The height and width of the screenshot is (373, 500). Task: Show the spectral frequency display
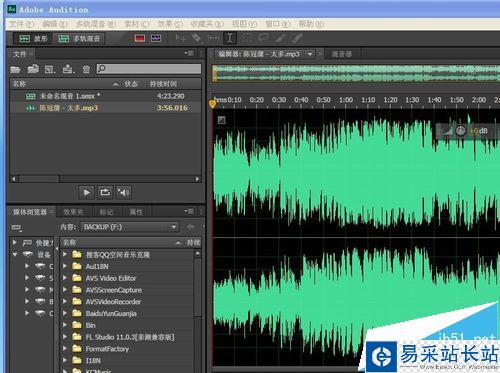140,38
